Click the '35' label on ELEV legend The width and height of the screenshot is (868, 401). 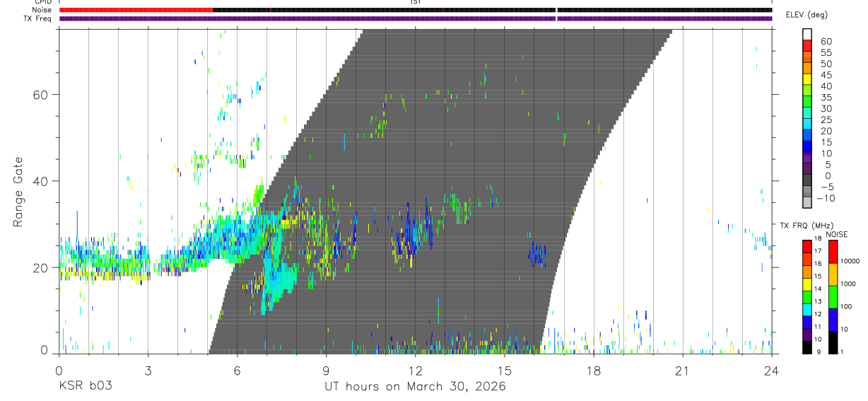[x=825, y=98]
